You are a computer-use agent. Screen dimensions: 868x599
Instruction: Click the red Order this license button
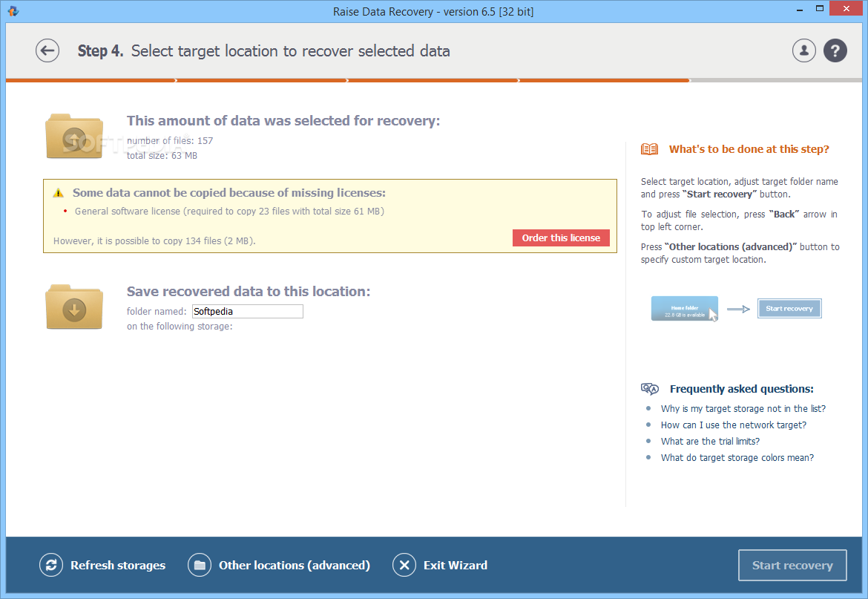point(561,238)
